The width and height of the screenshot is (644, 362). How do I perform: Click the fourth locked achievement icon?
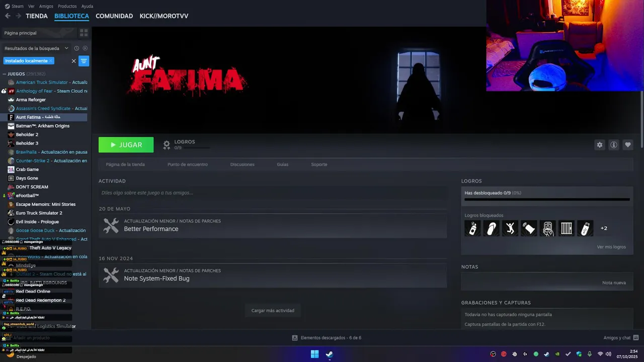tap(529, 228)
